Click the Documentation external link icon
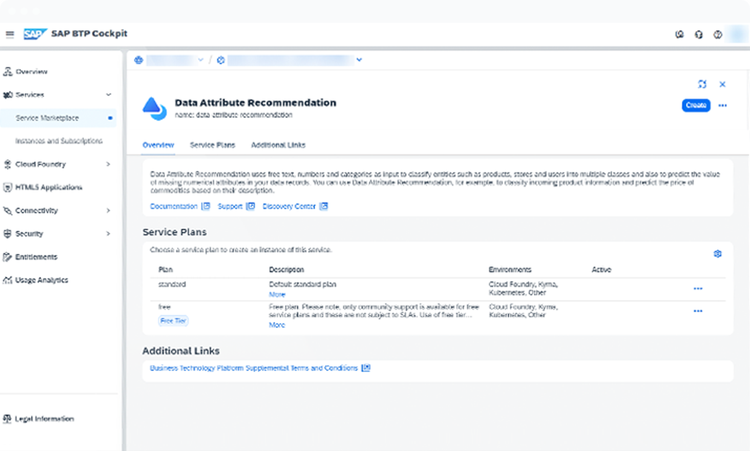 point(206,206)
